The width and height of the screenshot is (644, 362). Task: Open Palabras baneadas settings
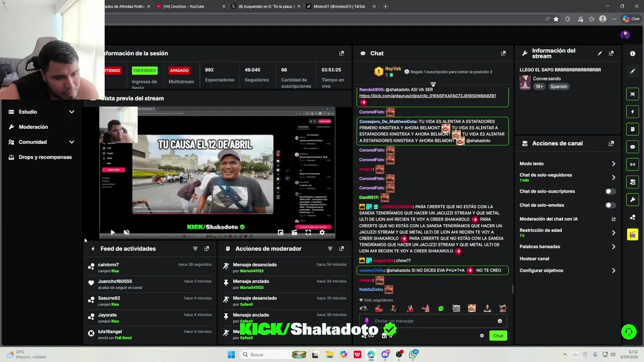pos(568,247)
